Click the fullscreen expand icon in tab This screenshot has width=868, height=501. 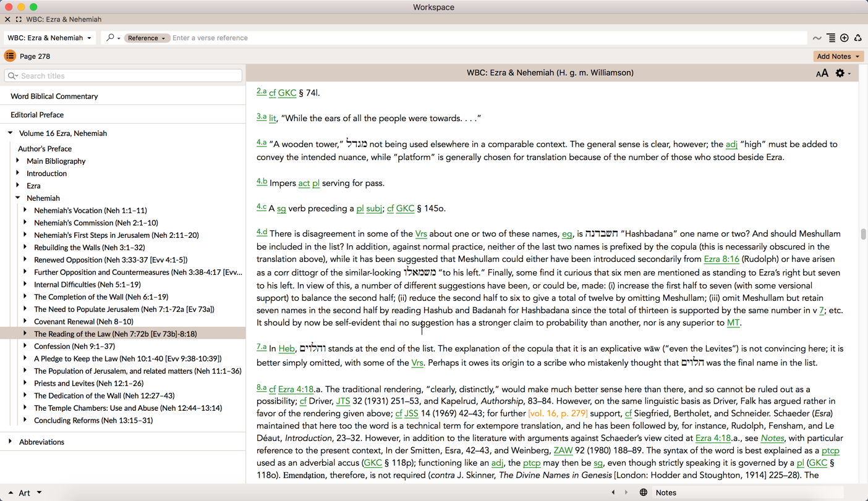point(19,20)
